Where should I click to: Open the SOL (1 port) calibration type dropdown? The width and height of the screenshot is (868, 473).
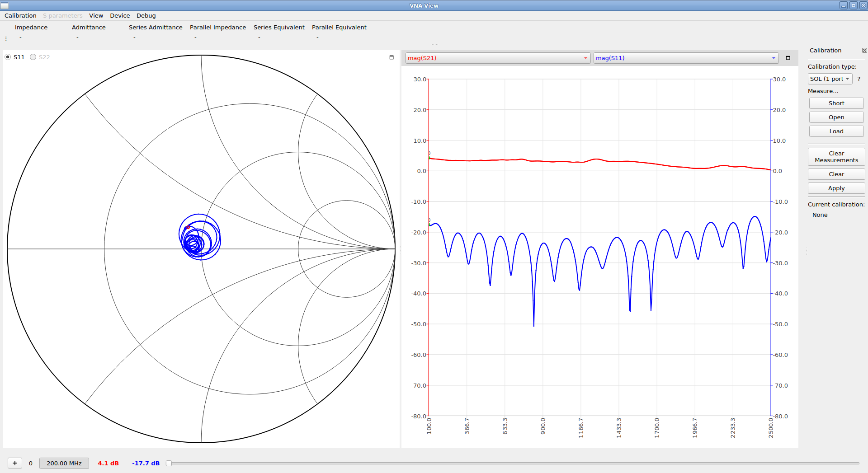coord(830,79)
